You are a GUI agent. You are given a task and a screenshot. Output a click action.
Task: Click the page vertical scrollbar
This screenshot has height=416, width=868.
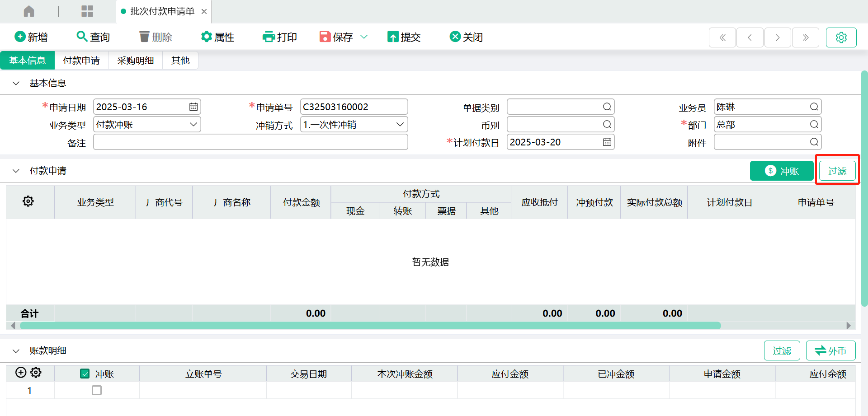click(864, 189)
